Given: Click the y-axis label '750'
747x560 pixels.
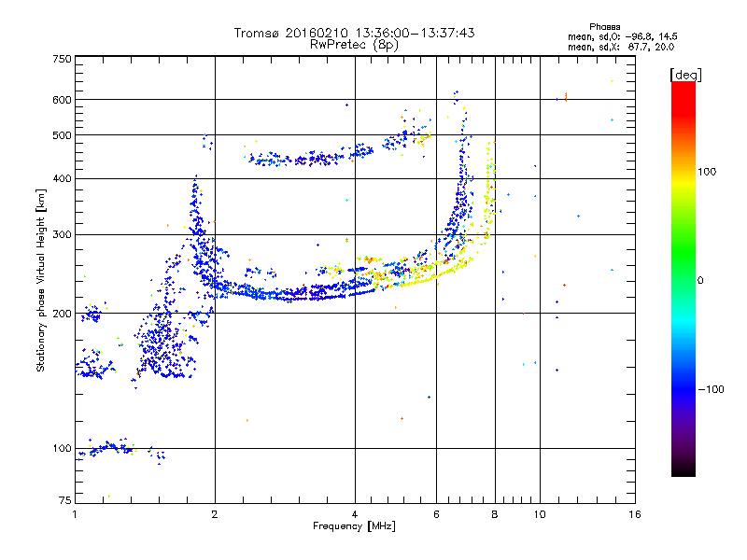Looking at the screenshot, I should (62, 59).
